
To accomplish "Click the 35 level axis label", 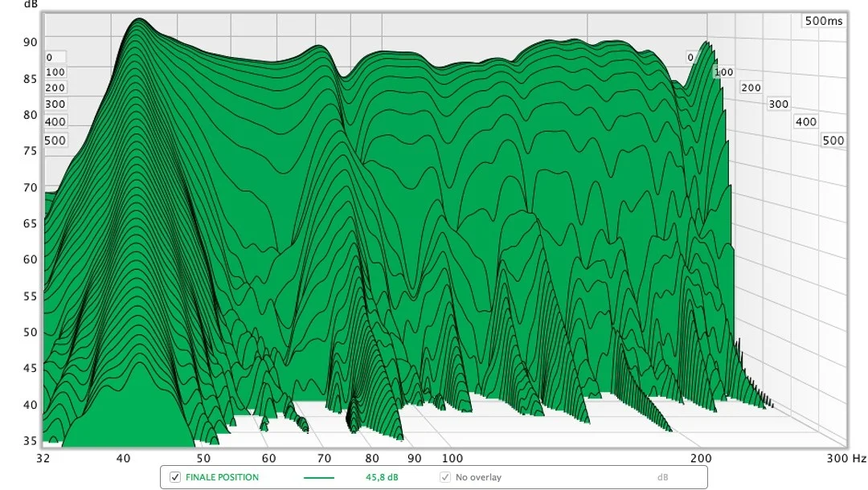I will pyautogui.click(x=31, y=441).
